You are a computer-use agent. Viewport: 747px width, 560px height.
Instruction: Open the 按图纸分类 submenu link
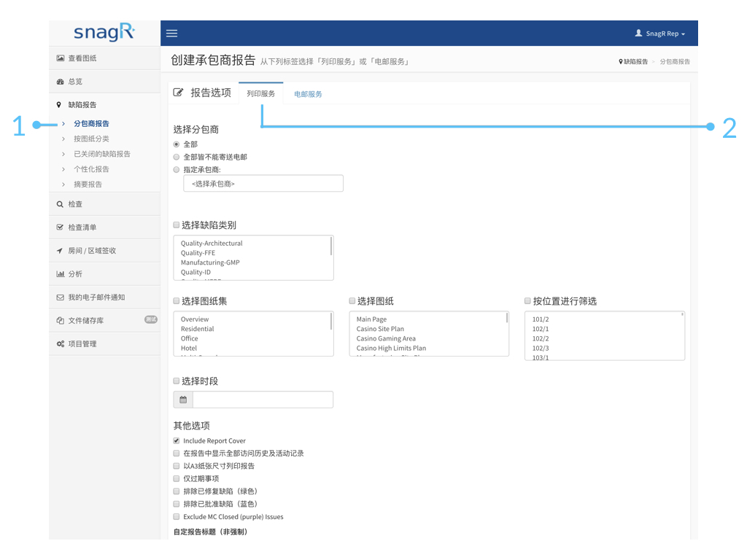point(91,139)
